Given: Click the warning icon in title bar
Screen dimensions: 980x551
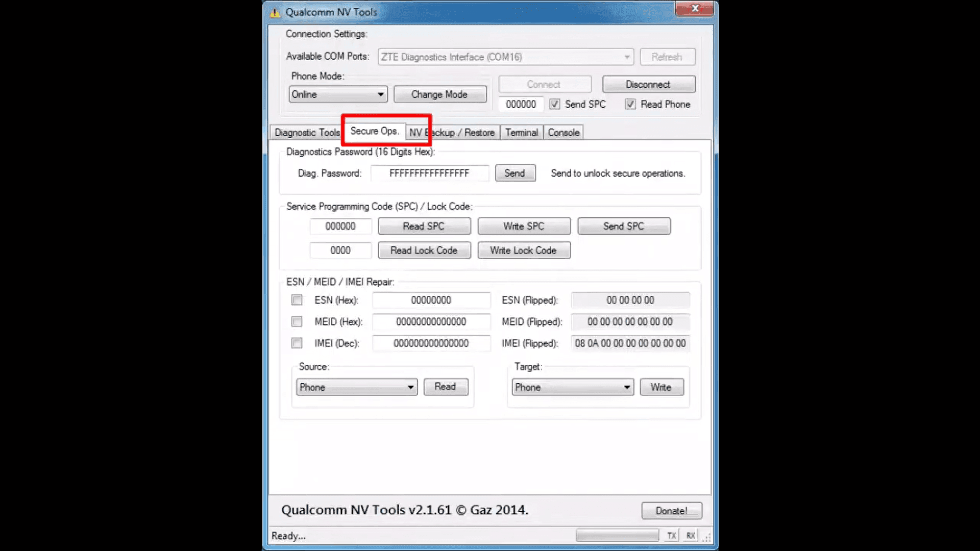Looking at the screenshot, I should pos(275,13).
